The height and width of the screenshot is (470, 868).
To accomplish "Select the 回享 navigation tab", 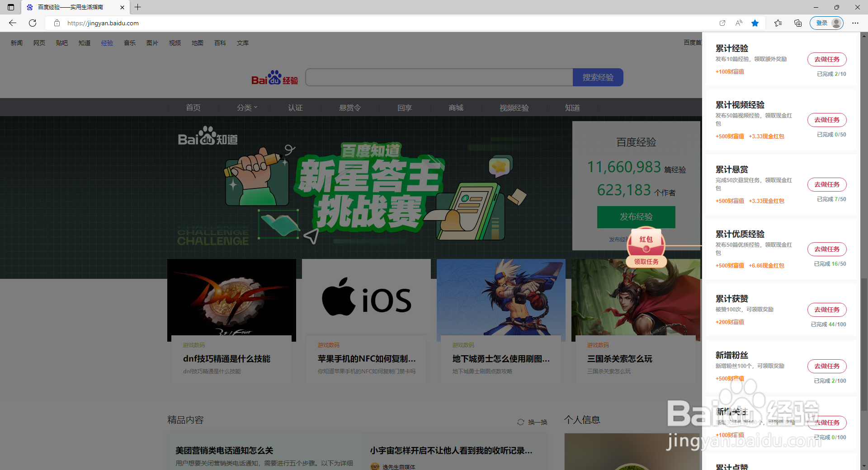I will (x=405, y=108).
